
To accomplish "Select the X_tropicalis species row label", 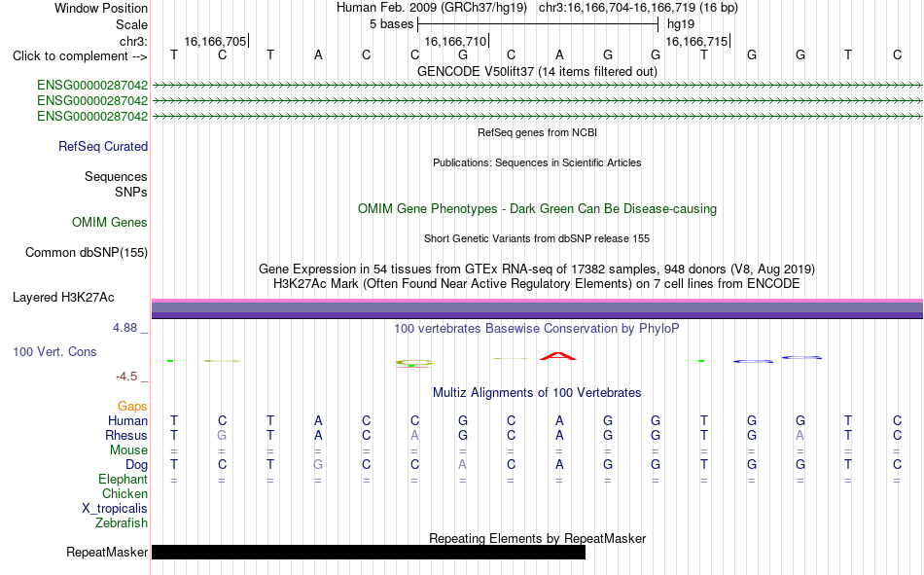I will point(115,509).
